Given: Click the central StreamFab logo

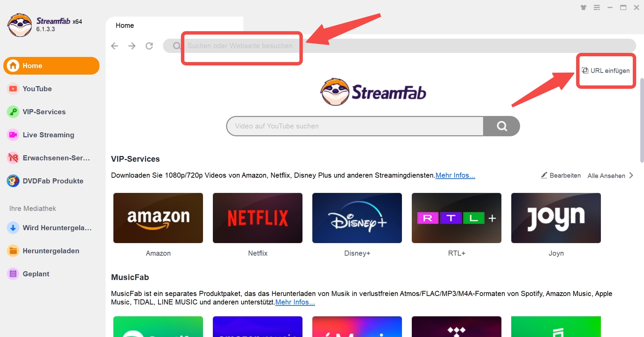Looking at the screenshot, I should pyautogui.click(x=373, y=92).
